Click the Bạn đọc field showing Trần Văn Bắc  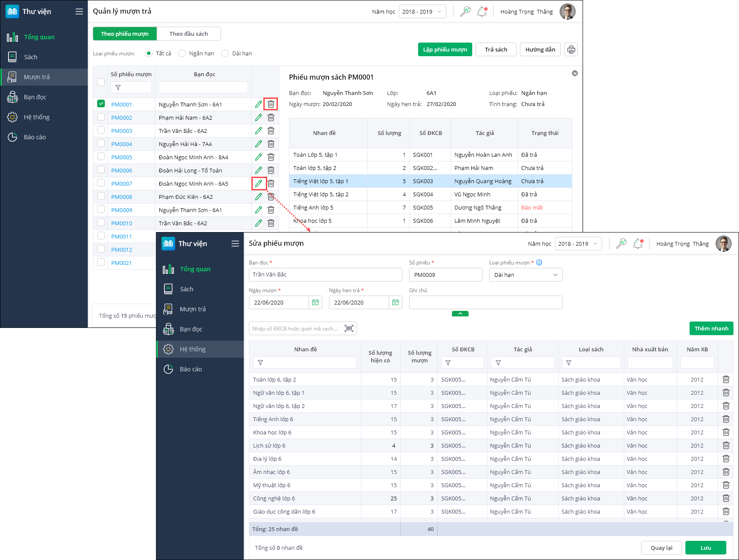[x=325, y=275]
